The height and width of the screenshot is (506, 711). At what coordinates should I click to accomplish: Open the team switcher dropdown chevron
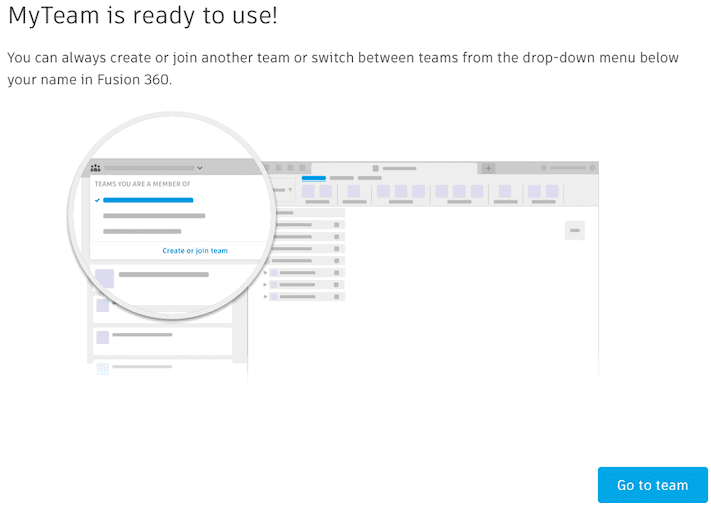click(200, 168)
